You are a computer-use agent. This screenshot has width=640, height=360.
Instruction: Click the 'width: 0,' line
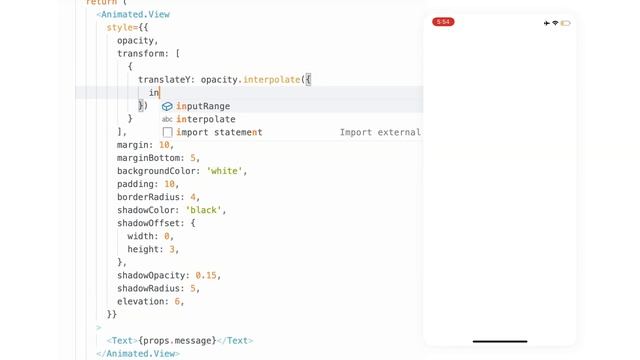(151, 236)
